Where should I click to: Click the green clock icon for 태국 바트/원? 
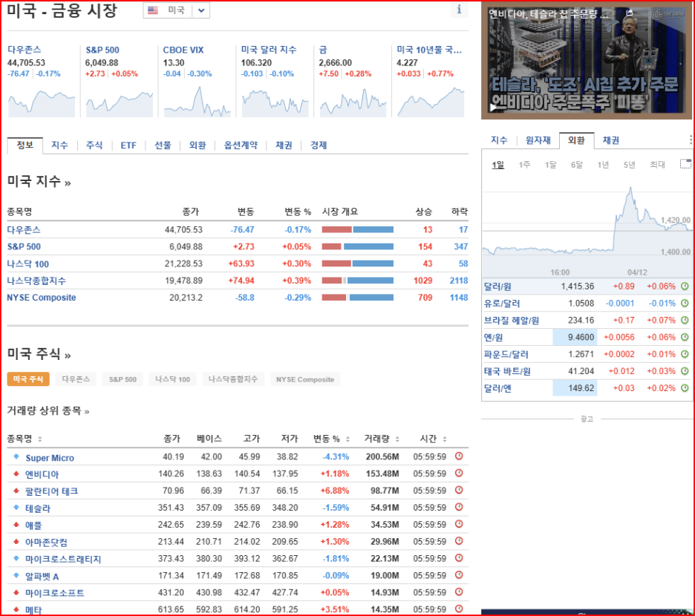point(685,371)
